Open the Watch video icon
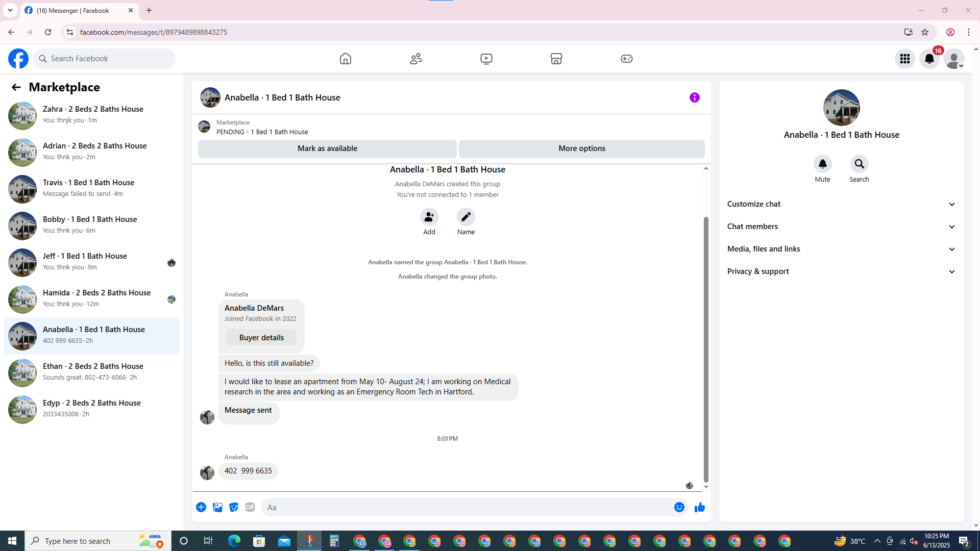Image resolution: width=980 pixels, height=551 pixels. tap(486, 59)
